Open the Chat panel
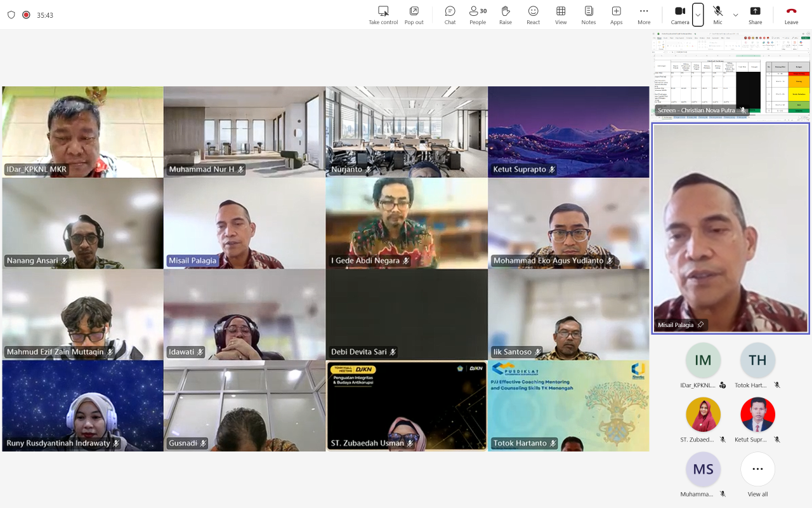This screenshot has height=508, width=812. 450,15
